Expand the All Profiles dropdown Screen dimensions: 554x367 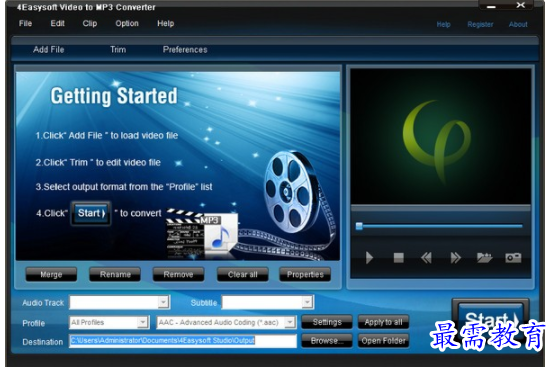tap(143, 322)
